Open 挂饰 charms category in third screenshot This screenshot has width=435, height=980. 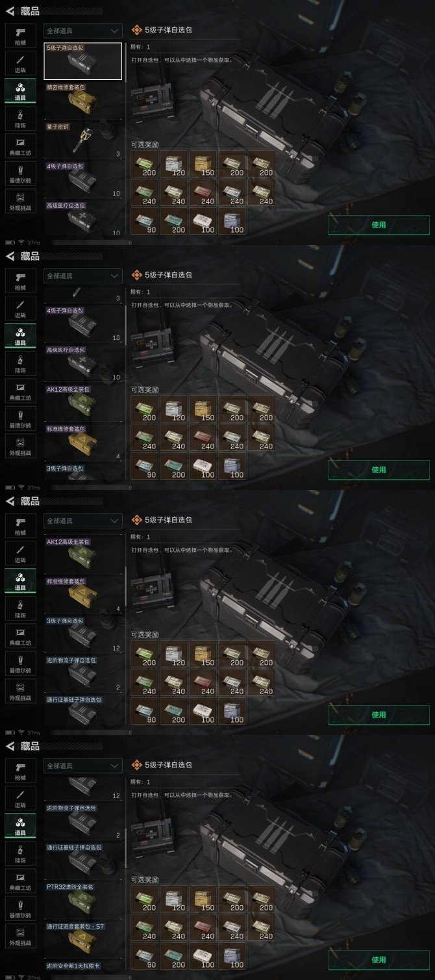[20, 608]
